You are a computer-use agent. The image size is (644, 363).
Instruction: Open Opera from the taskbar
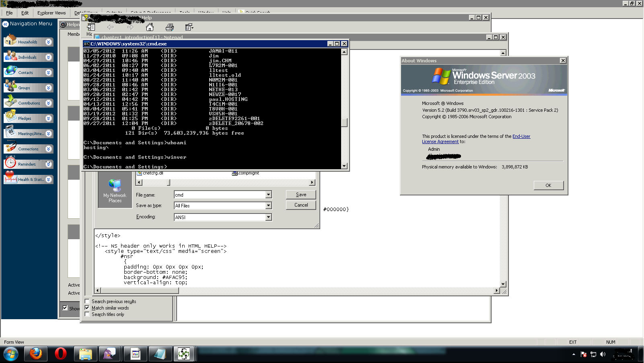tap(61, 354)
